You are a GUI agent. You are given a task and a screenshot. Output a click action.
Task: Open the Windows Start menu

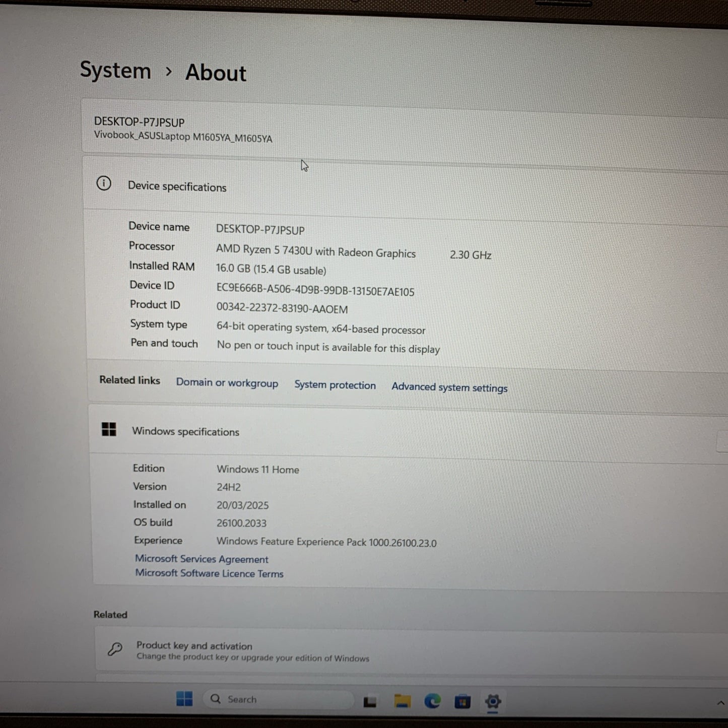coord(184,699)
